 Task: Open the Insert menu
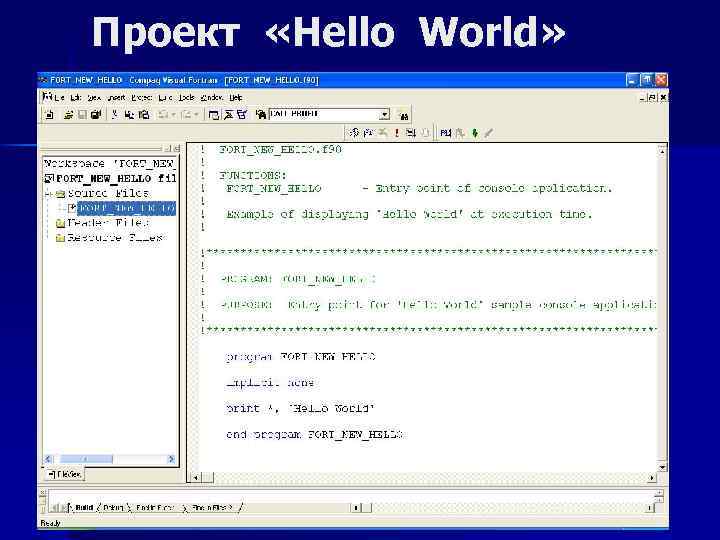(x=116, y=98)
